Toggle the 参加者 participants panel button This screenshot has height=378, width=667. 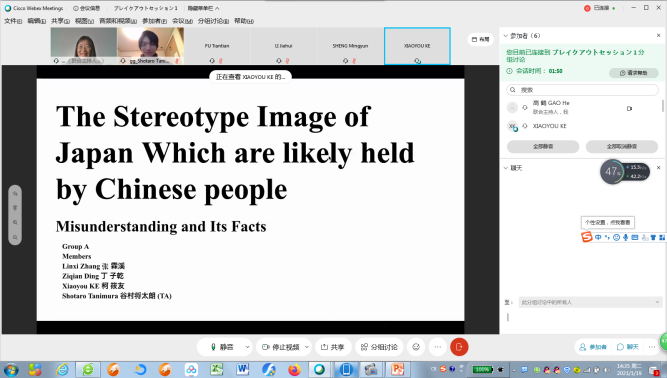tap(593, 347)
